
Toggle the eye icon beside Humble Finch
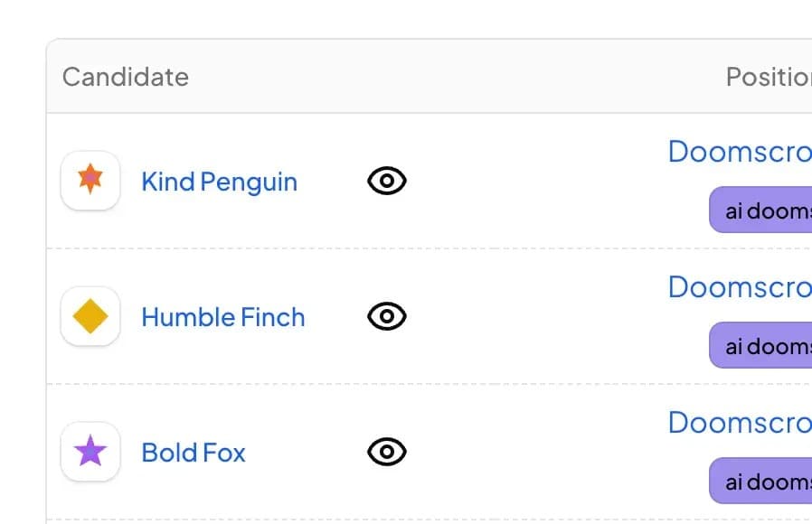tap(387, 316)
